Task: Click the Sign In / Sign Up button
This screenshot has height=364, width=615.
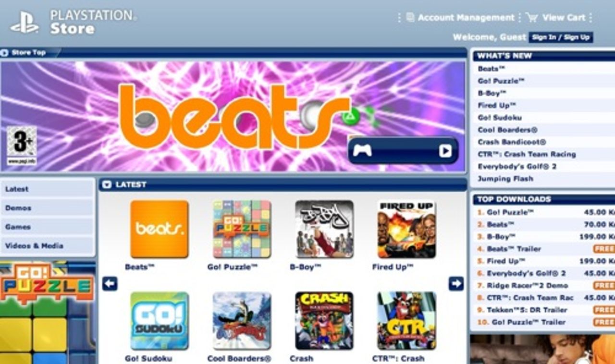Action: (561, 37)
